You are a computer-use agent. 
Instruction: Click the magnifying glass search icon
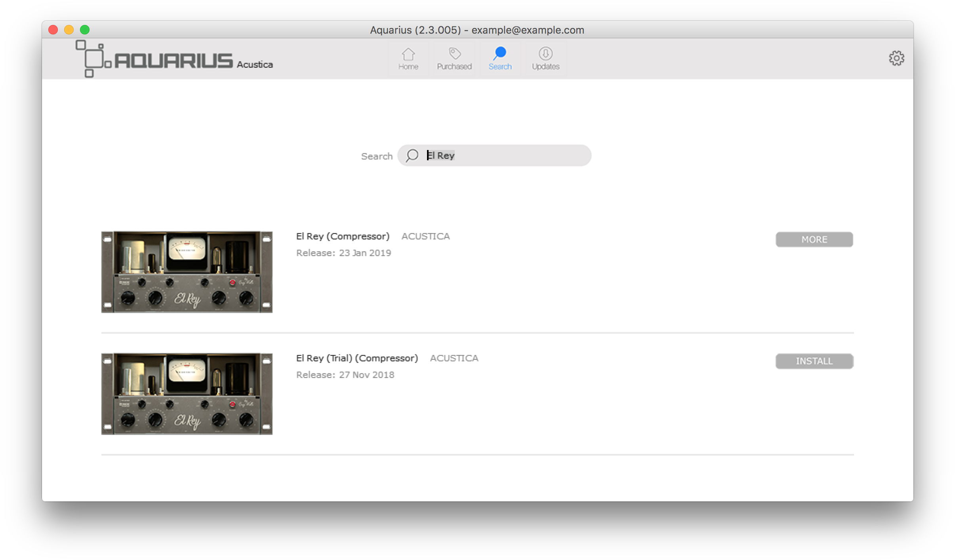[x=412, y=155]
